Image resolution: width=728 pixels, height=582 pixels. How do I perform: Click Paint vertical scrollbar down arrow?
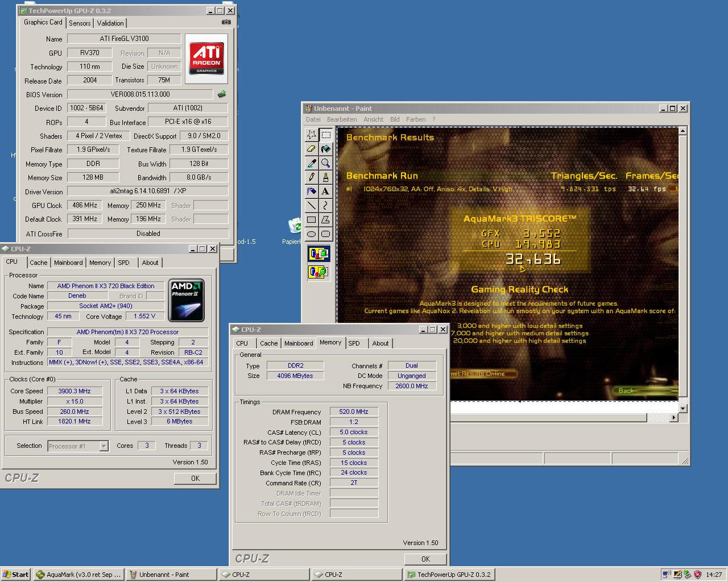coord(682,408)
